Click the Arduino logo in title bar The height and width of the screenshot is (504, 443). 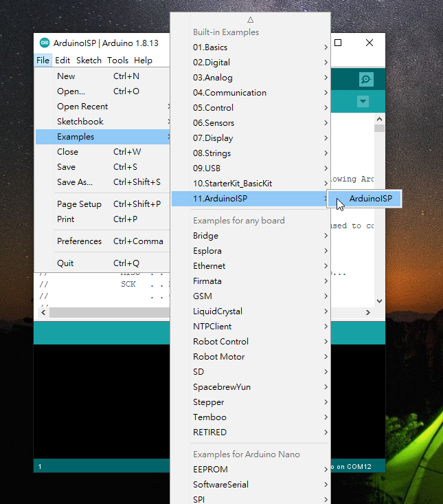tap(45, 43)
